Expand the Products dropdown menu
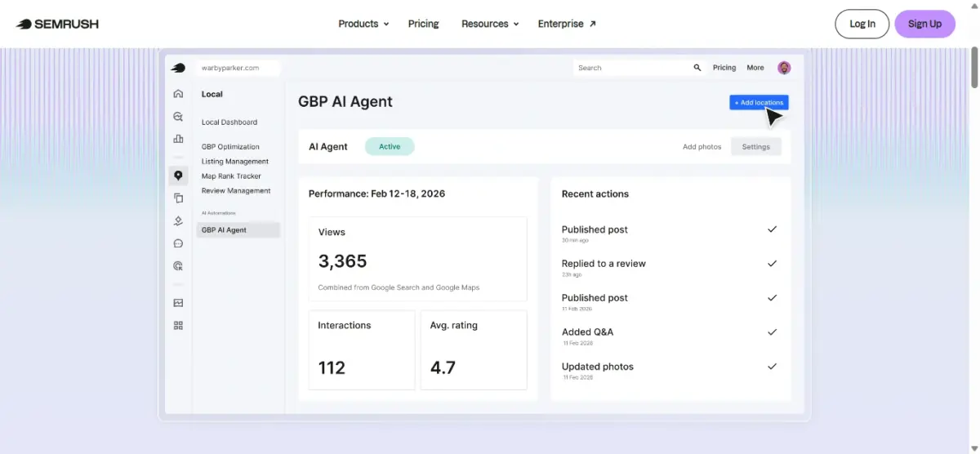This screenshot has width=980, height=454. pyautogui.click(x=363, y=24)
